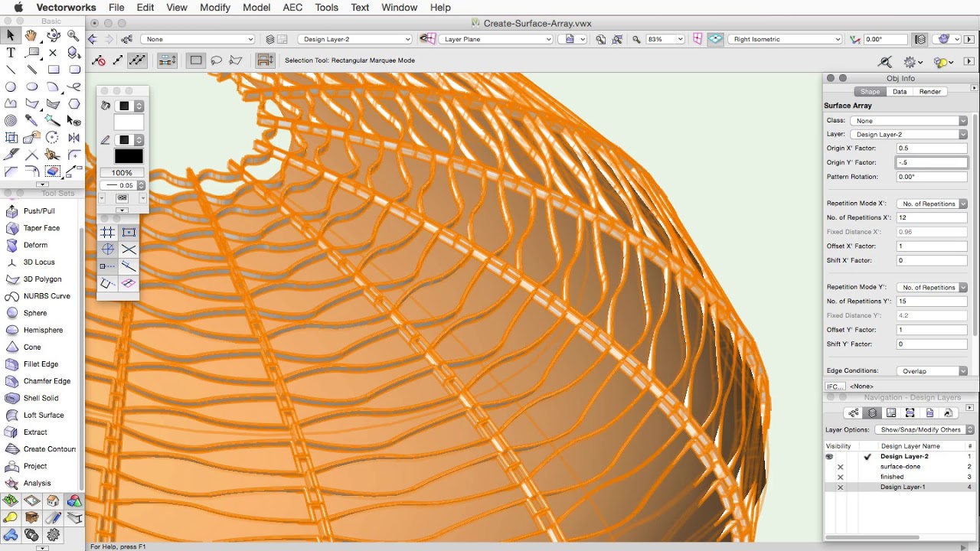Click the previous view back arrow
Viewport: 980px width, 551px height.
pos(93,39)
